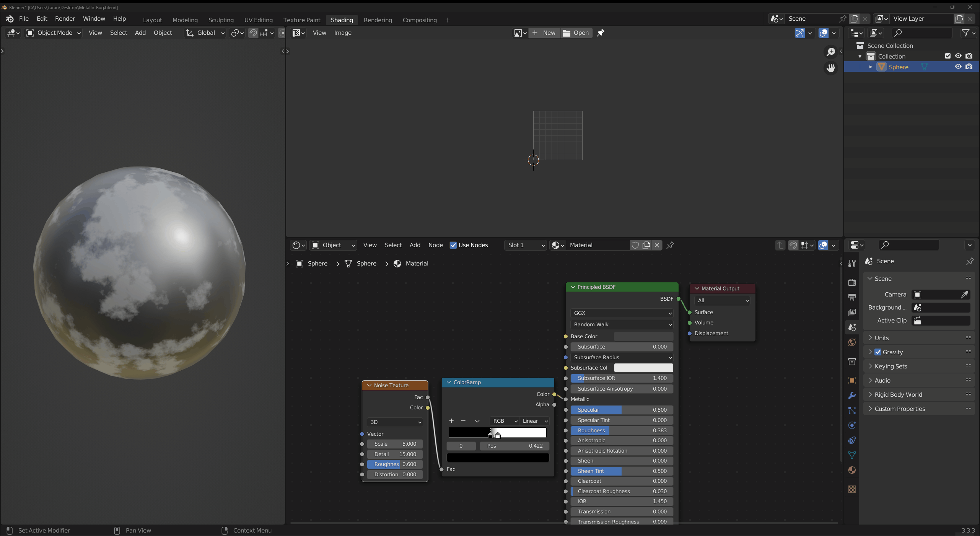This screenshot has width=980, height=536.
Task: Toggle the Gravity checkbox
Action: [878, 352]
